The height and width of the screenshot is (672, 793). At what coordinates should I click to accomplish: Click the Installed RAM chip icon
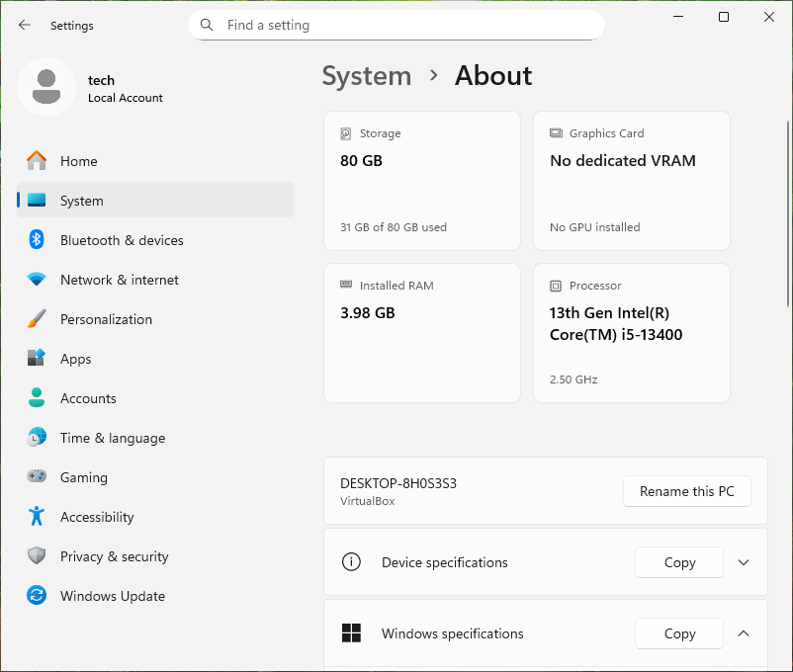coord(346,285)
